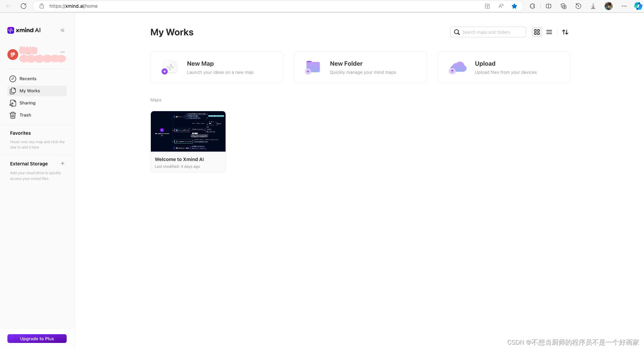Open browser Collections icon
644x349 pixels.
[x=564, y=6]
